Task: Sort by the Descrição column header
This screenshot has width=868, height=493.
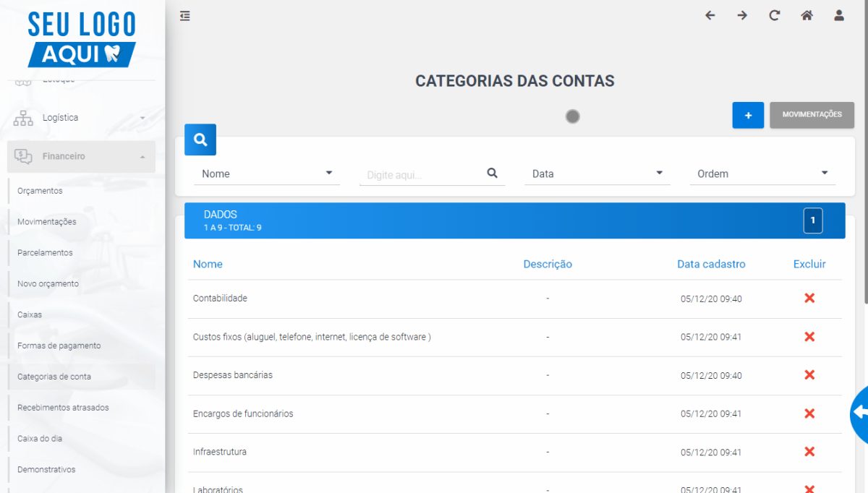Action: [x=548, y=264]
